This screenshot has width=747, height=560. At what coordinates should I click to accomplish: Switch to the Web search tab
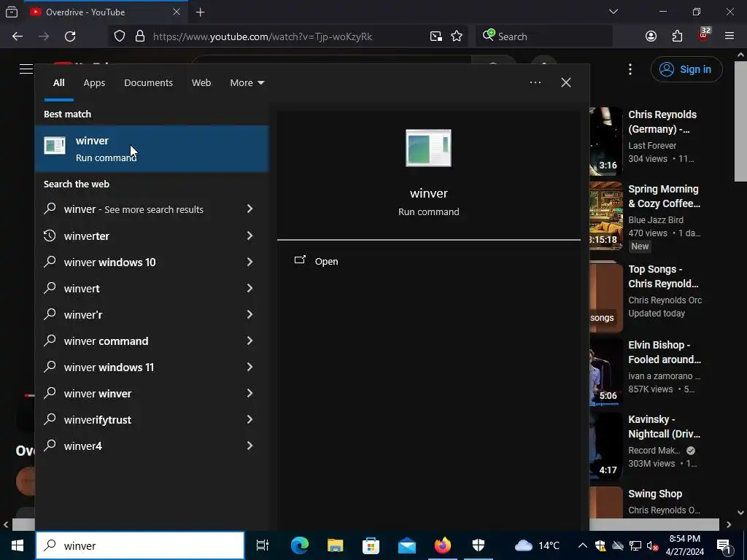(x=201, y=82)
